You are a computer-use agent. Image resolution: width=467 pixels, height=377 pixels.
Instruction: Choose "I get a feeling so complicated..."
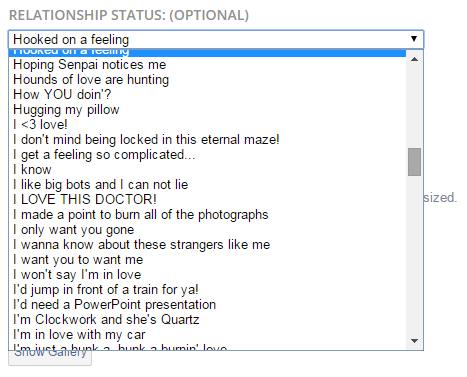coord(207,155)
